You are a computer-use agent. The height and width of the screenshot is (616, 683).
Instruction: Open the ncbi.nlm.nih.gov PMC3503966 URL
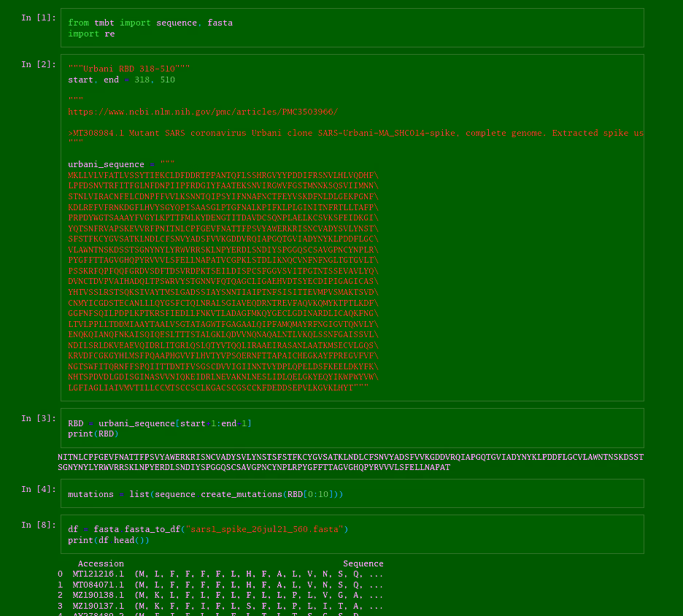click(x=203, y=112)
